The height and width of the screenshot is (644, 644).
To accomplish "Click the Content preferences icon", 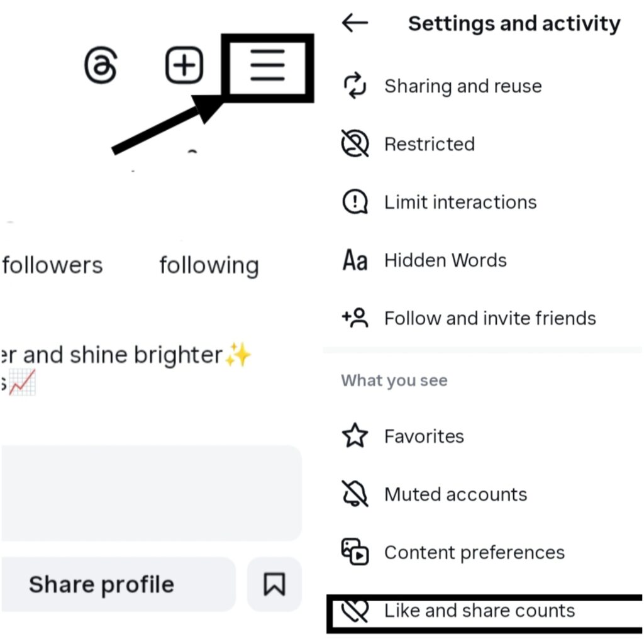I will coord(355,552).
